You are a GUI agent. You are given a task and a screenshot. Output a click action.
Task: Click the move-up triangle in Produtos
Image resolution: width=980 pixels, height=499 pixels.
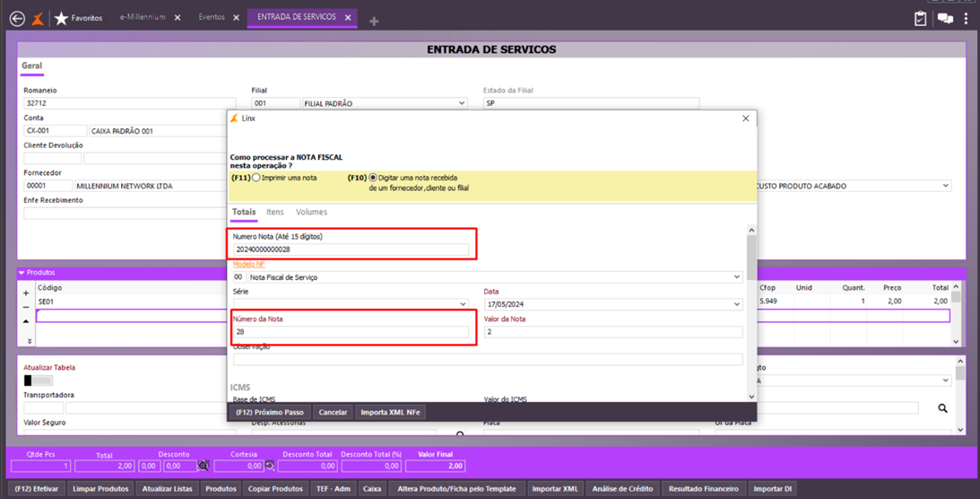pos(26,321)
